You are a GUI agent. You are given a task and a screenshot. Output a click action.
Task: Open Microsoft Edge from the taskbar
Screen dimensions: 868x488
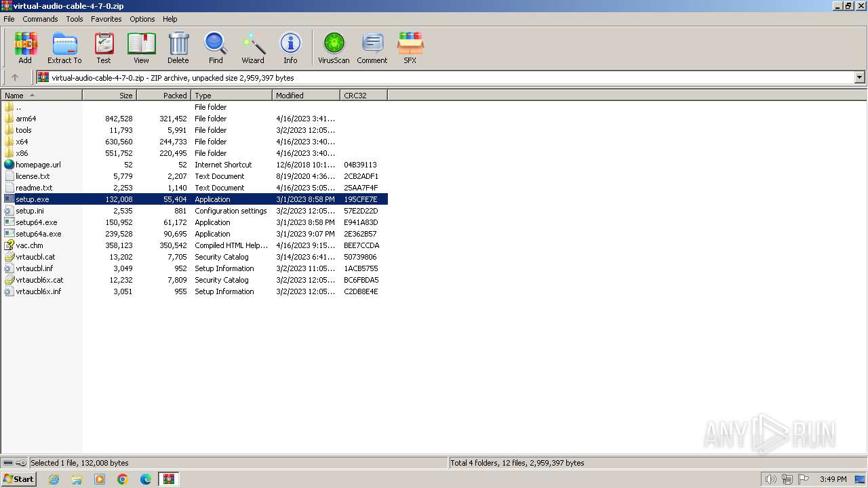tap(146, 479)
